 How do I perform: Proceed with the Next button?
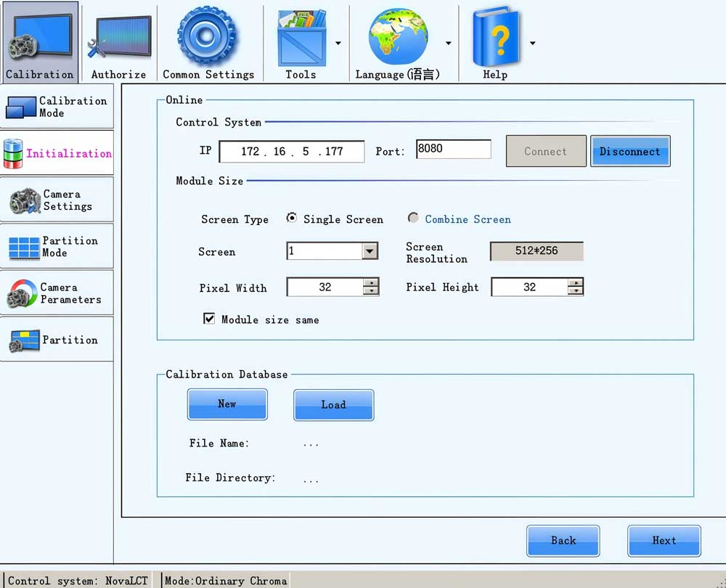[664, 541]
